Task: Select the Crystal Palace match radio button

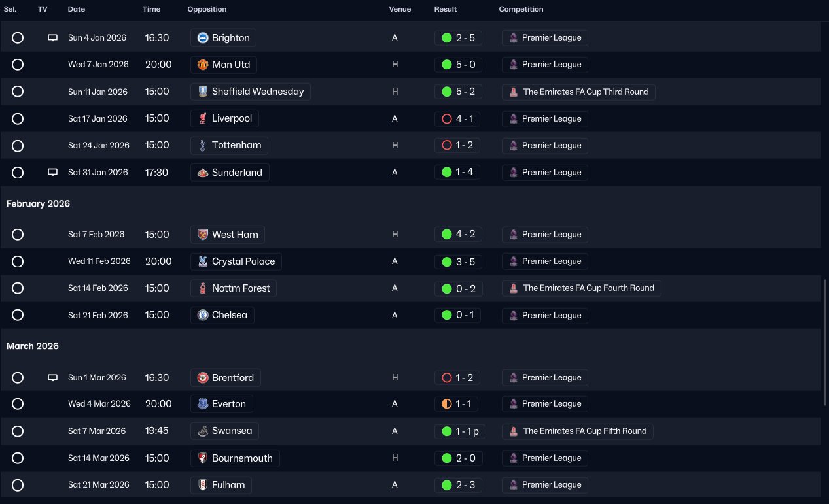Action: tap(18, 261)
